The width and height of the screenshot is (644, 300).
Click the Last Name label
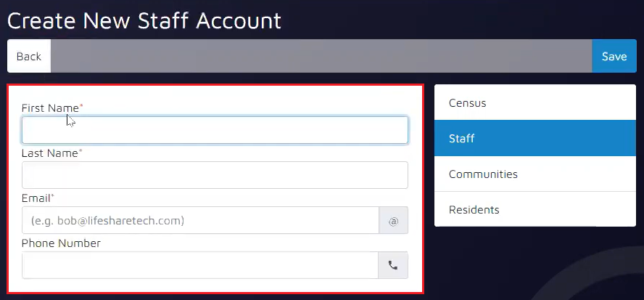pos(49,153)
